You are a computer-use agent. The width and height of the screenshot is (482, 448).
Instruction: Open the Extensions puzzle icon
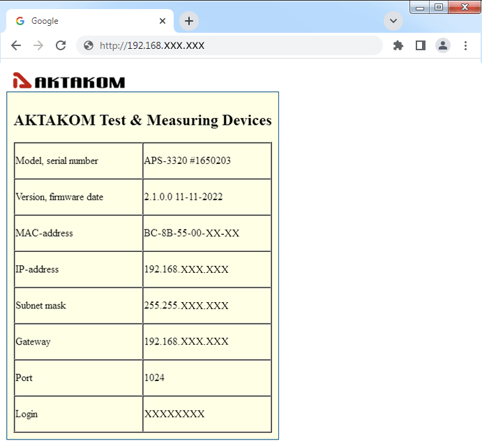coord(398,45)
